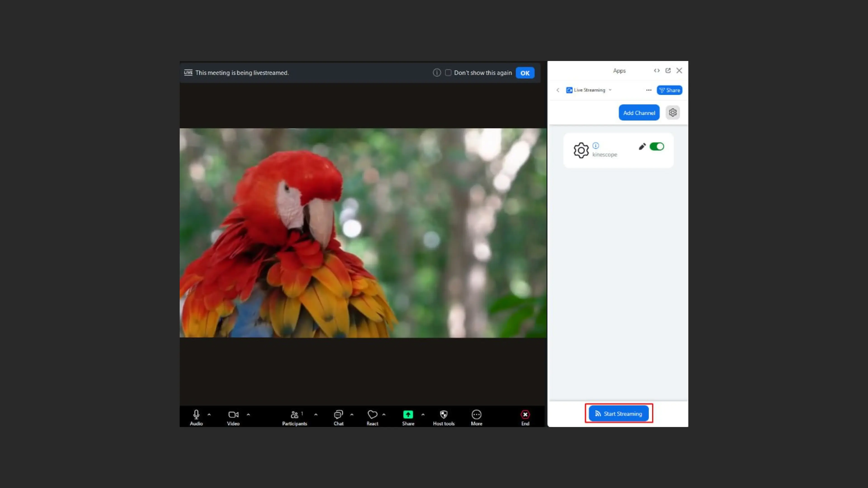
Task: Open Live Streaming settings gear
Action: pyautogui.click(x=672, y=113)
